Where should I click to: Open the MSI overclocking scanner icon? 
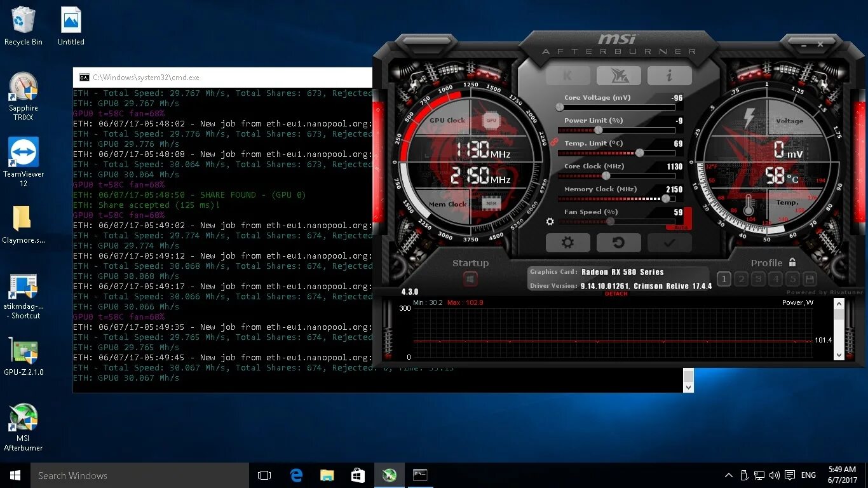click(618, 76)
